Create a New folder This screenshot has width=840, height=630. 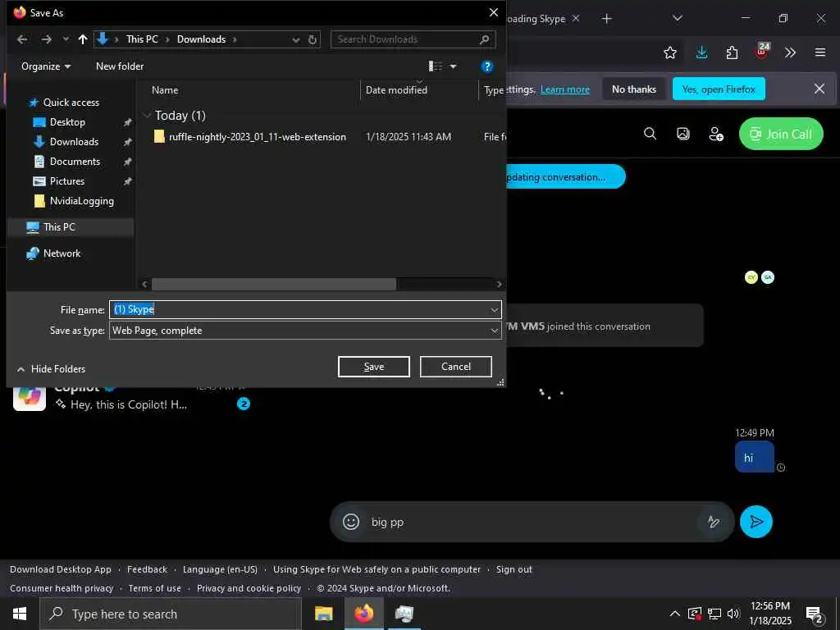[x=120, y=66]
